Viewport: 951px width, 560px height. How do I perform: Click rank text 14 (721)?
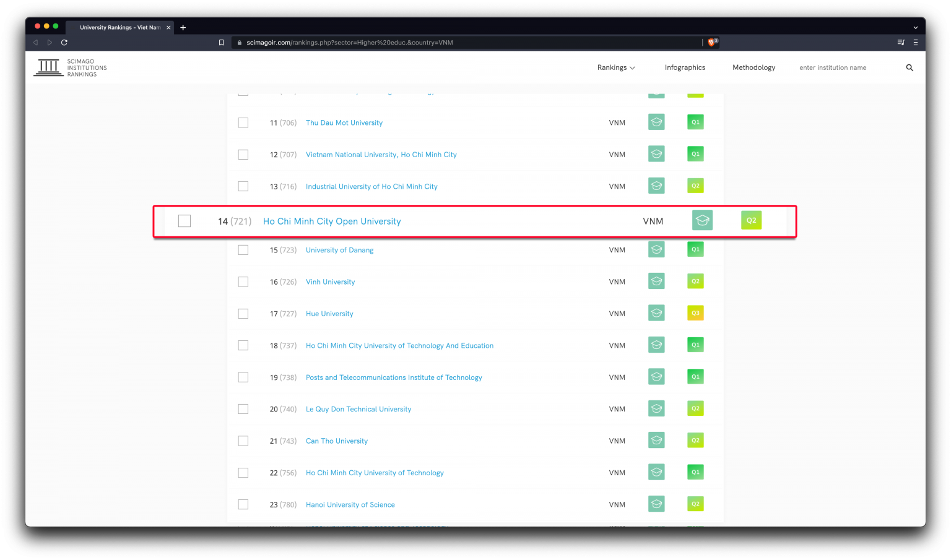coord(235,221)
